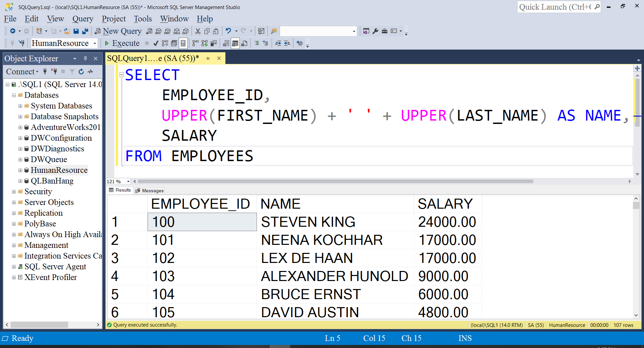Click the Parse query checkmark icon

pyautogui.click(x=156, y=43)
